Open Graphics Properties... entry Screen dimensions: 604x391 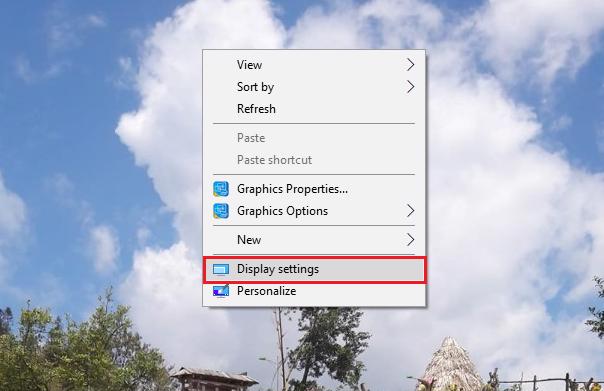tap(314, 189)
